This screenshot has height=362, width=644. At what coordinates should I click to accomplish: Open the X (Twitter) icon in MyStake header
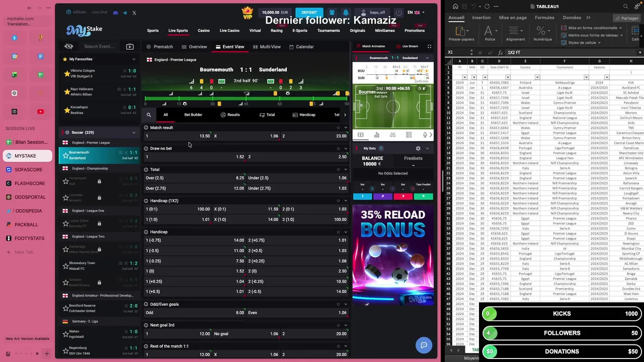(134, 13)
